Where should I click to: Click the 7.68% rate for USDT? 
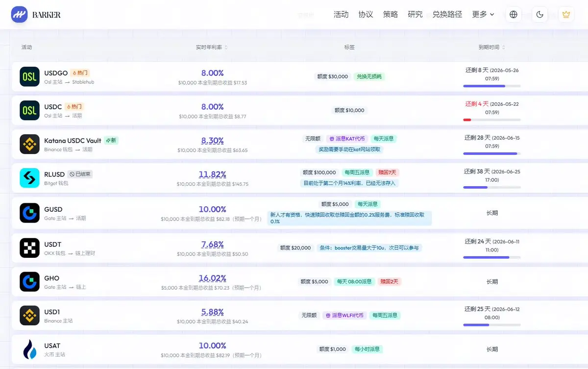pyautogui.click(x=212, y=244)
